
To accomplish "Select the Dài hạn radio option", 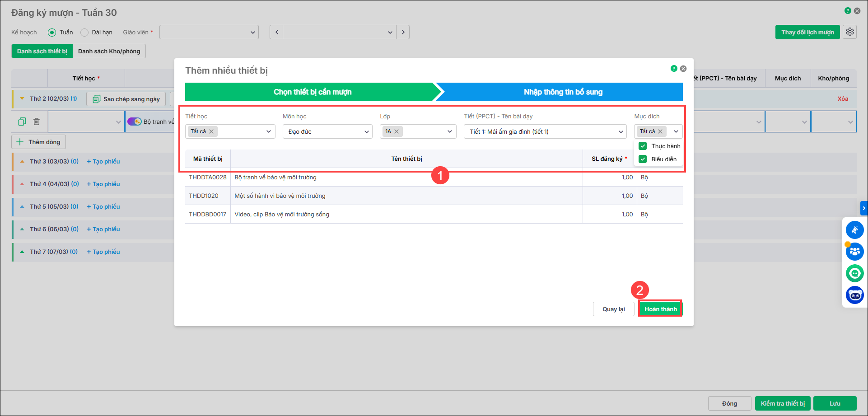I will pyautogui.click(x=84, y=33).
